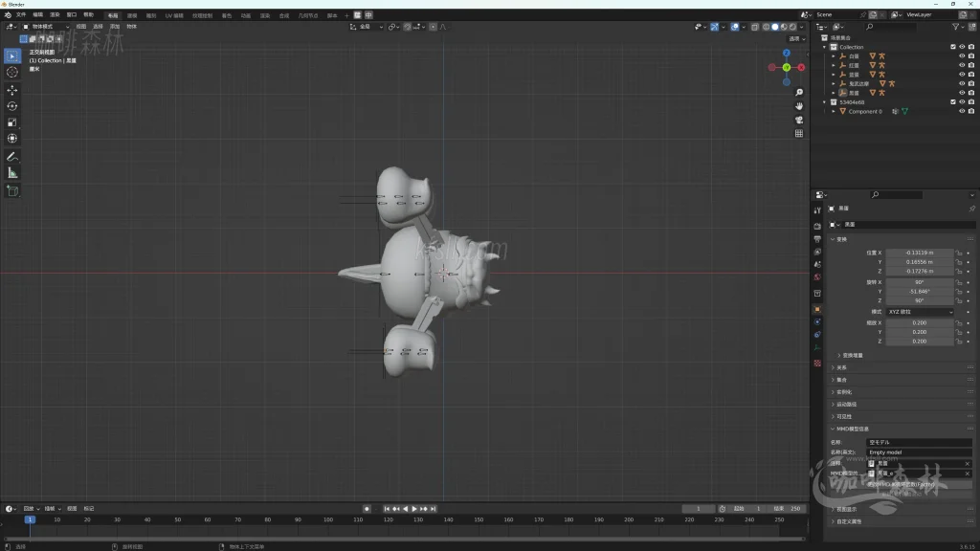Activate the 3D Cursor tool
The height and width of the screenshot is (551, 980).
click(x=12, y=72)
